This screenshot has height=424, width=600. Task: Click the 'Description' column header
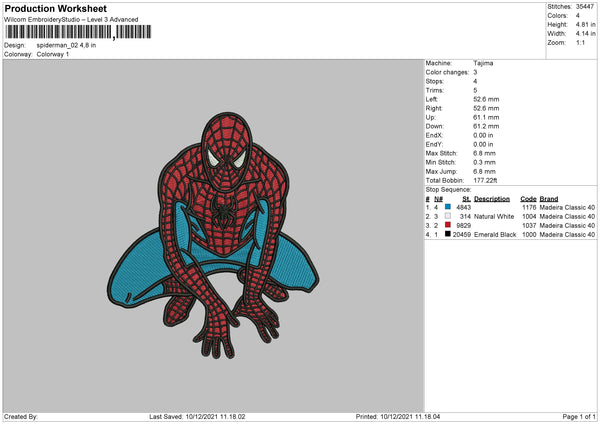492,199
